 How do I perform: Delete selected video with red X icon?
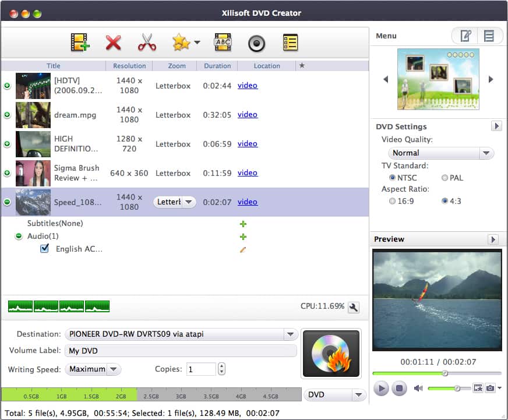point(113,43)
